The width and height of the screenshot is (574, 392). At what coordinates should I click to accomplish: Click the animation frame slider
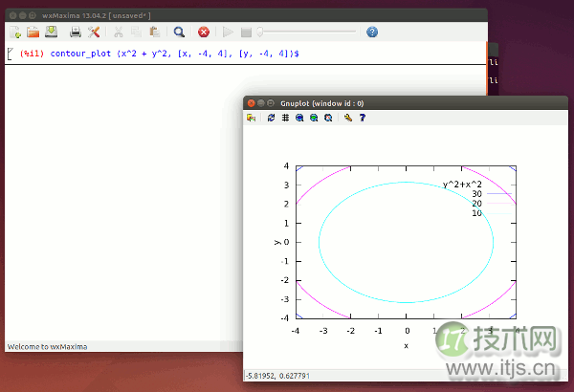tap(307, 32)
